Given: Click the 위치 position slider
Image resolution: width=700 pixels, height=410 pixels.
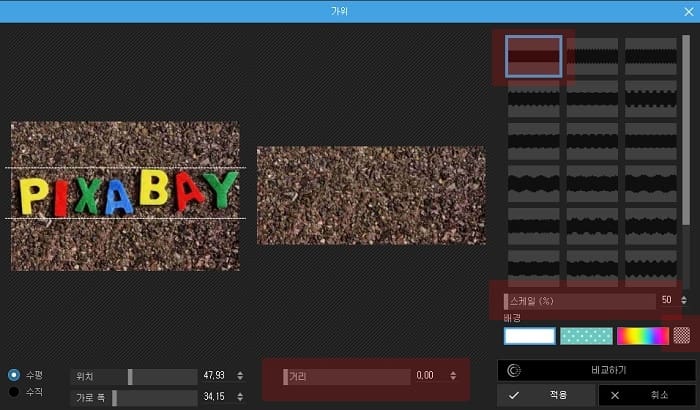Looking at the screenshot, I should click(134, 377).
